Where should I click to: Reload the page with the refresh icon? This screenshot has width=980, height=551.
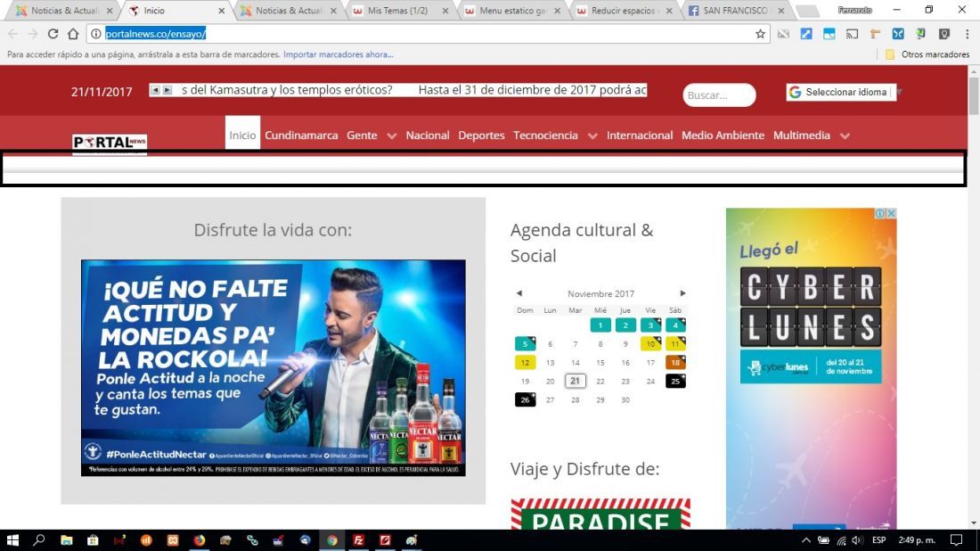[53, 35]
